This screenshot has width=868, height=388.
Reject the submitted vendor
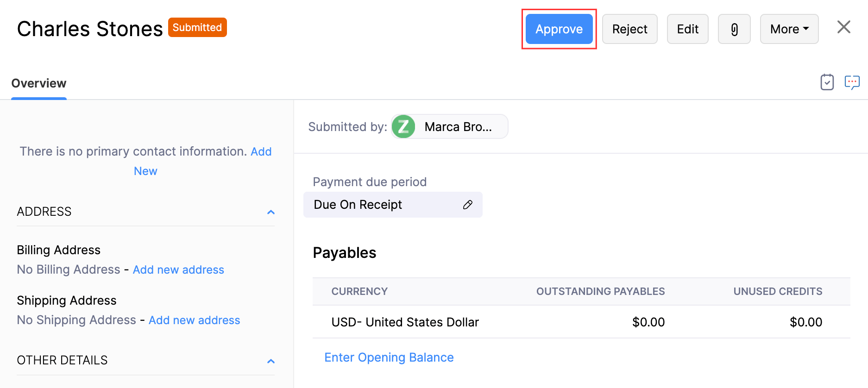point(629,29)
